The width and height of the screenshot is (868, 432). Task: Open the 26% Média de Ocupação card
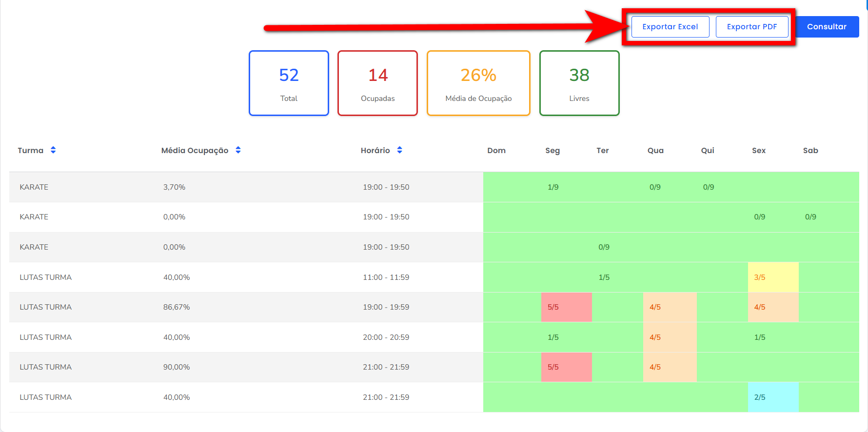tap(478, 83)
